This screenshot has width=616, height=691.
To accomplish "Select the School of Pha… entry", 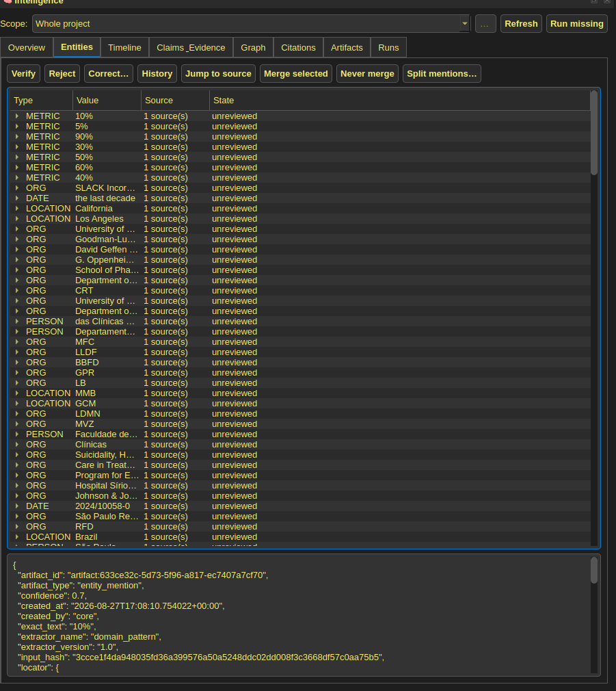I will pyautogui.click(x=107, y=270).
